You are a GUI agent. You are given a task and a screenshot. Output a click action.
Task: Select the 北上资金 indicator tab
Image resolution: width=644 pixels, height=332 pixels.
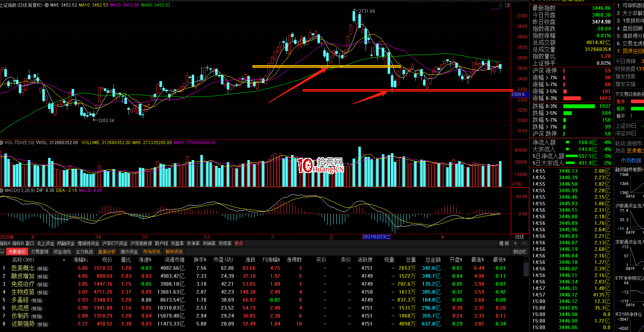pyautogui.click(x=46, y=243)
